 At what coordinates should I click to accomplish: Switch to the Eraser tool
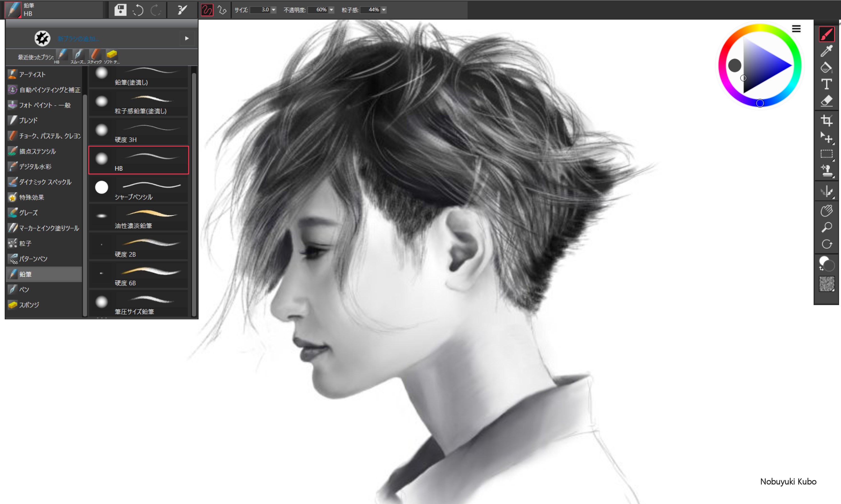(827, 101)
